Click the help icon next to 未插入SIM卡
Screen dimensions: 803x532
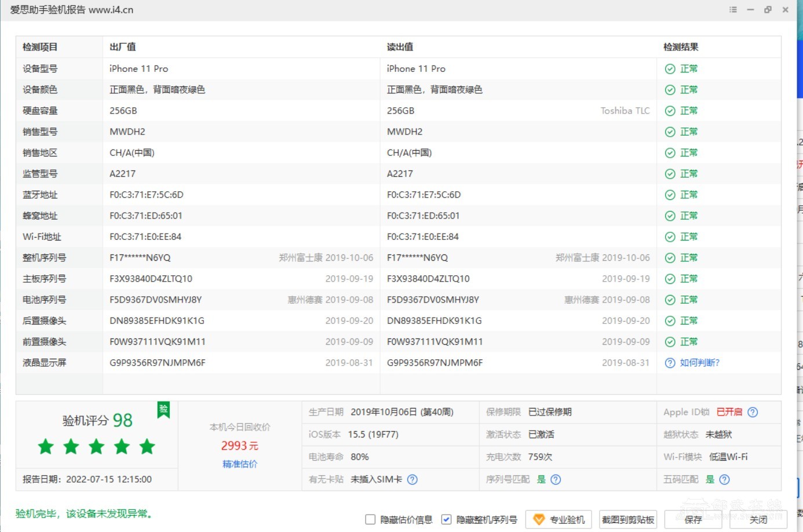click(x=412, y=479)
